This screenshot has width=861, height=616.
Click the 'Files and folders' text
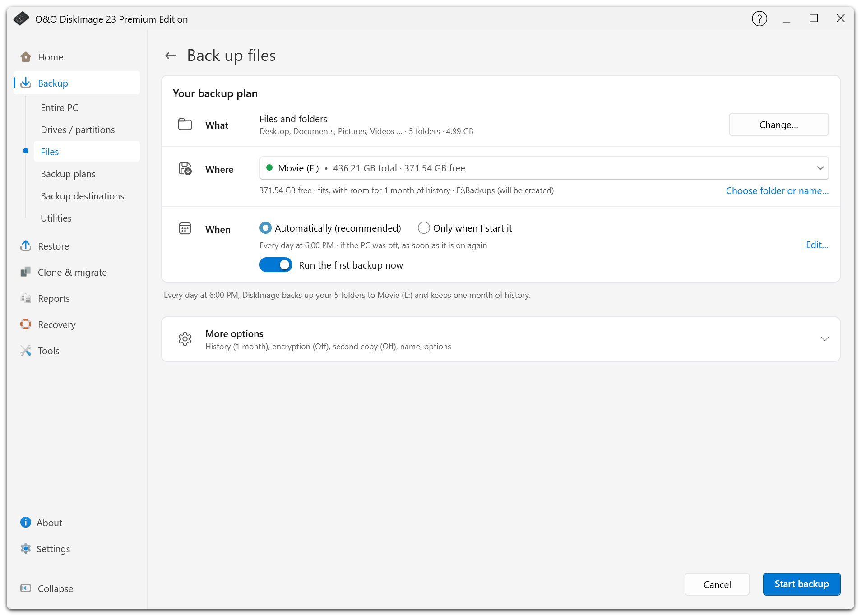[293, 119]
